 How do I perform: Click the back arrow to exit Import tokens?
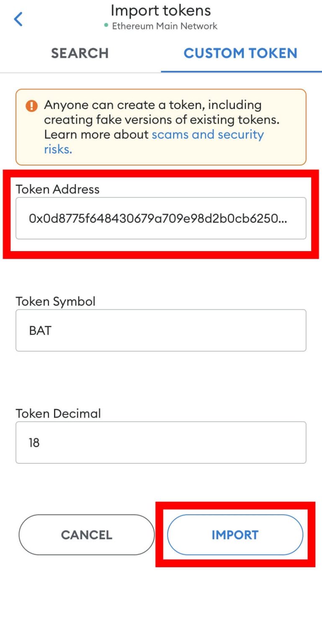[18, 18]
